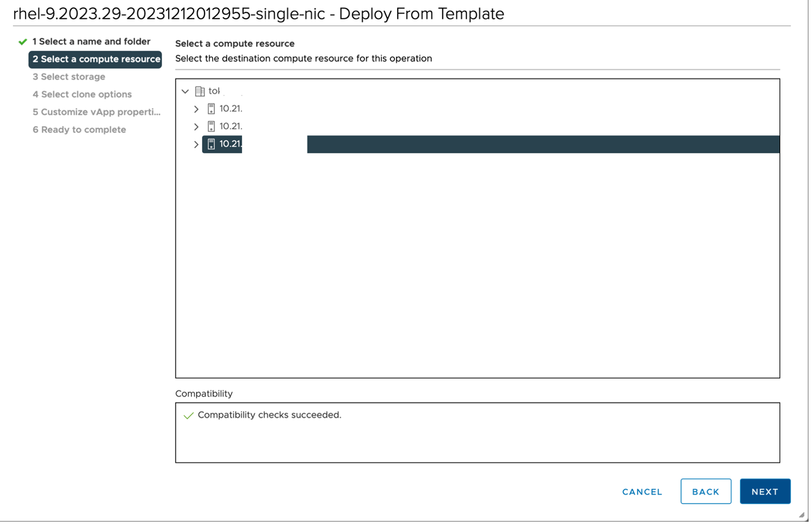Go to step 3 Select storage
812x528 pixels.
pyautogui.click(x=69, y=77)
